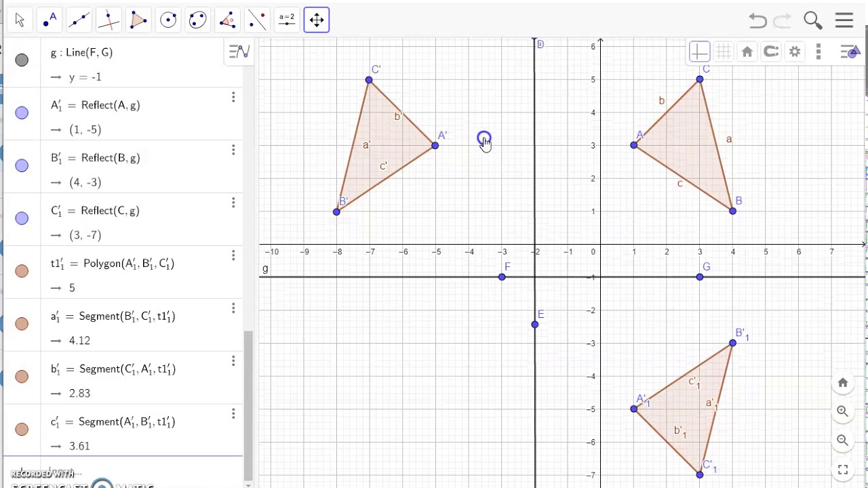Screen dimensions: 868x488
Task: Toggle visibility of segment b'1
Action: coord(22,377)
